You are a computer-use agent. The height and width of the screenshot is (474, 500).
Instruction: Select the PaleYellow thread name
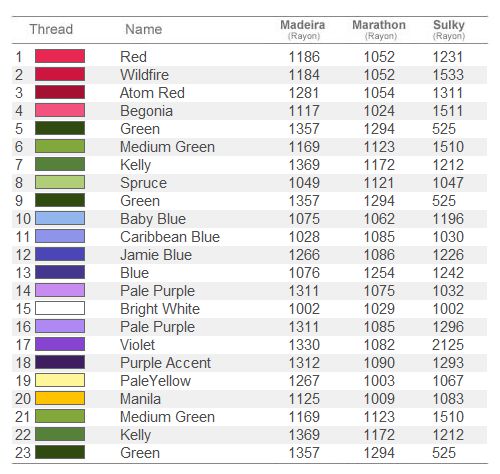point(156,381)
